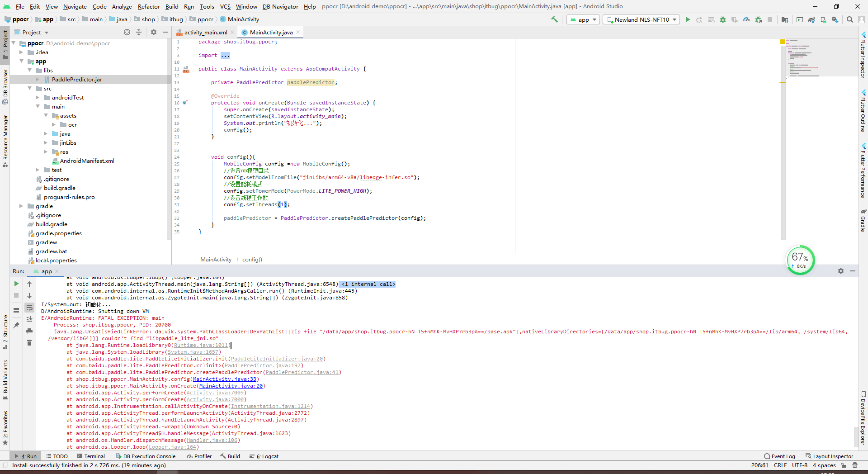The height and width of the screenshot is (474, 868).
Task: Click the file encoding UTF-8 in status bar
Action: [799, 465]
